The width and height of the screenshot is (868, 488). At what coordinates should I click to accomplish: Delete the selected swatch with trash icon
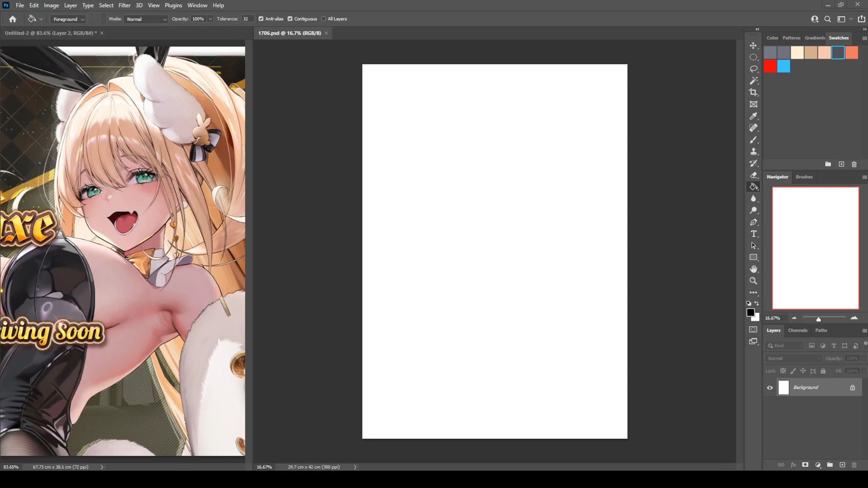854,164
